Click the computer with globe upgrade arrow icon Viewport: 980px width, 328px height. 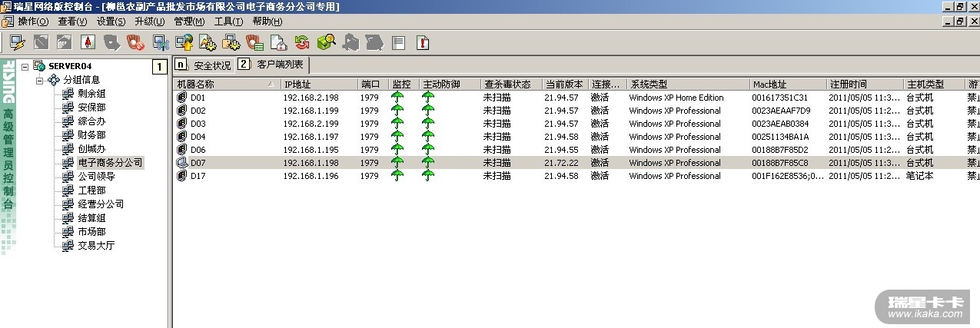[x=184, y=42]
